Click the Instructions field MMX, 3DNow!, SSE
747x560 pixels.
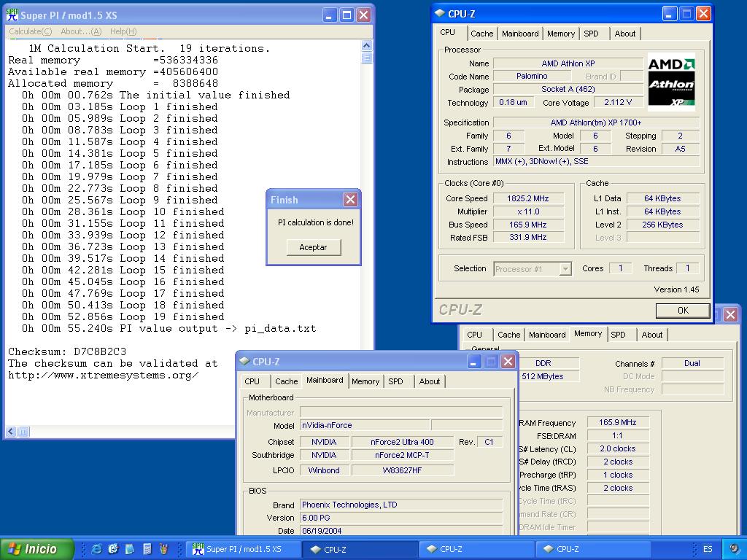(x=596, y=161)
